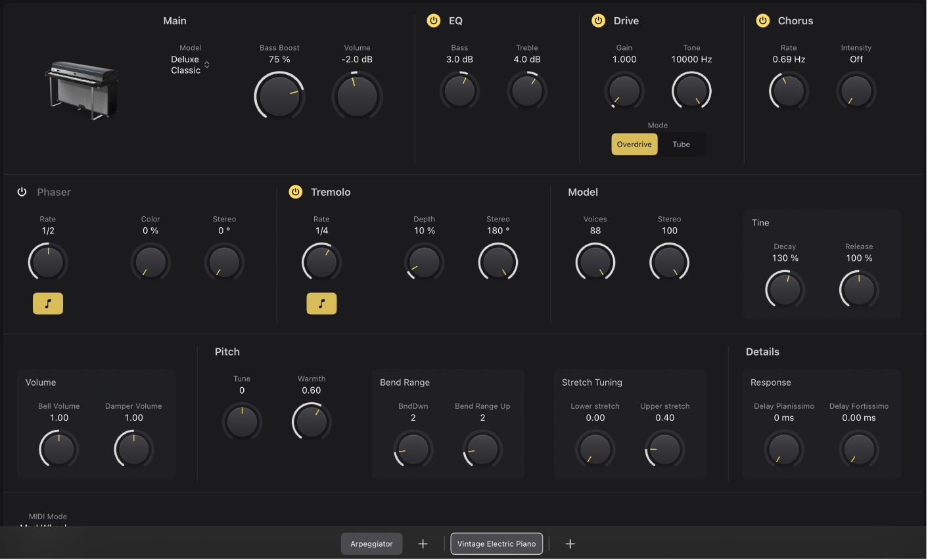The height and width of the screenshot is (560, 928).
Task: Open the Deluxe Classic model dropdown
Action: [190, 65]
